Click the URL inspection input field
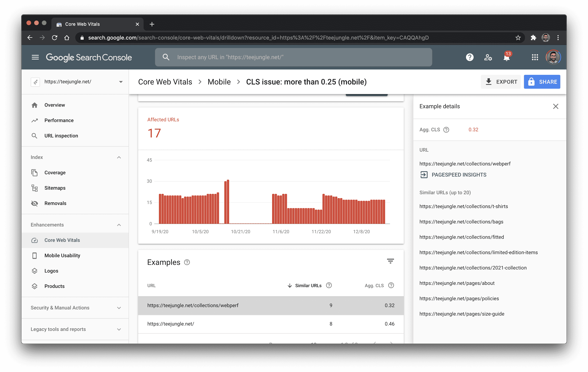The image size is (588, 372). (x=294, y=57)
